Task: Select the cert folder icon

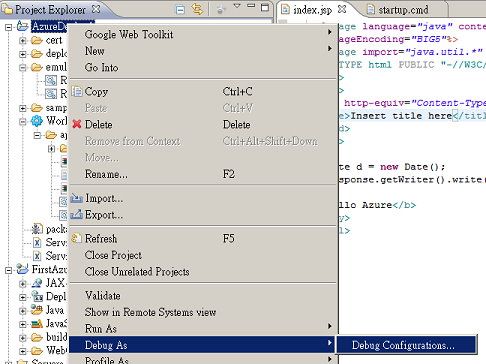Action: pyautogui.click(x=37, y=40)
